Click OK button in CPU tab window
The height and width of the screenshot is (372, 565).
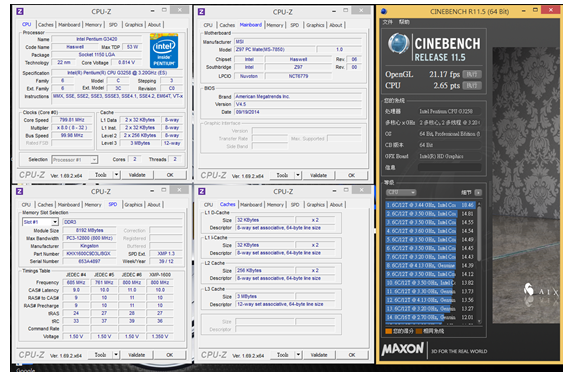170,175
